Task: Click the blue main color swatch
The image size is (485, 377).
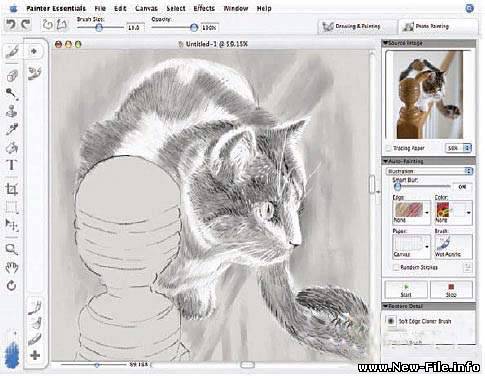Action: pos(13,355)
